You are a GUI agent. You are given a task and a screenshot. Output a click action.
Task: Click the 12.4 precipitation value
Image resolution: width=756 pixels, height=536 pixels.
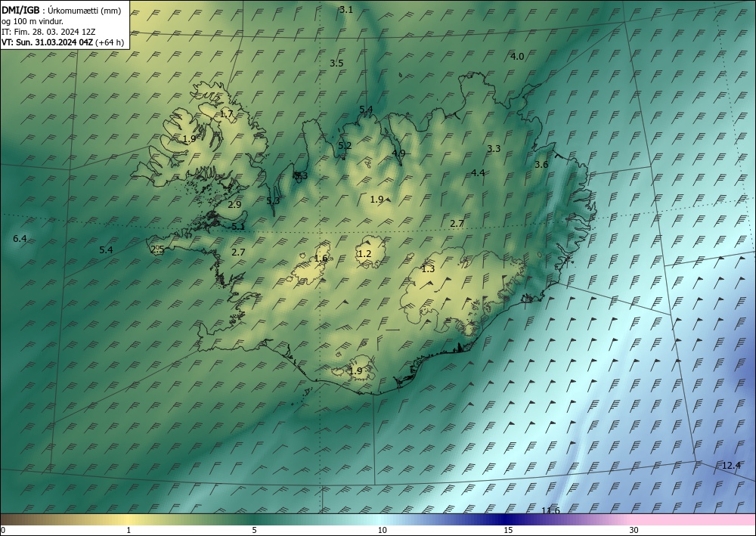[x=731, y=465]
